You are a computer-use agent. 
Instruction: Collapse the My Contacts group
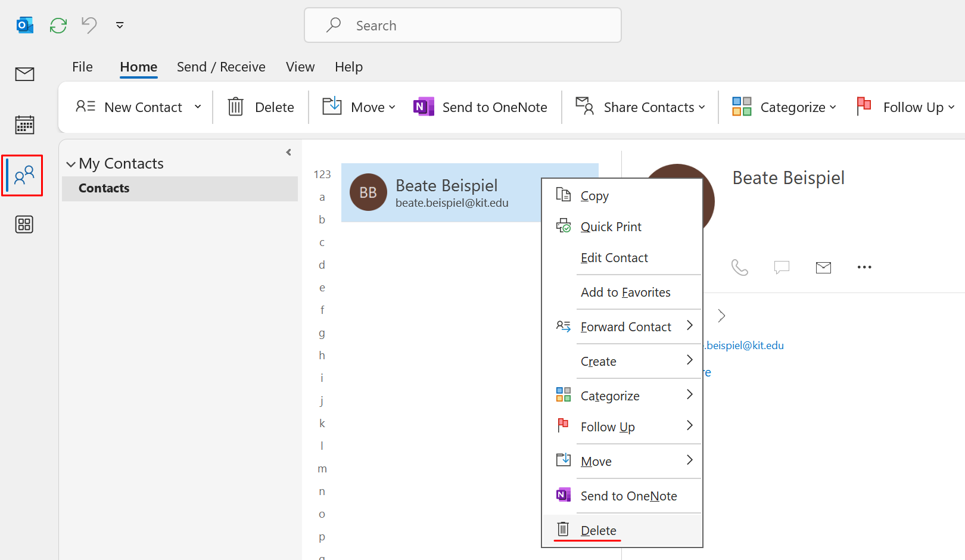(x=71, y=164)
